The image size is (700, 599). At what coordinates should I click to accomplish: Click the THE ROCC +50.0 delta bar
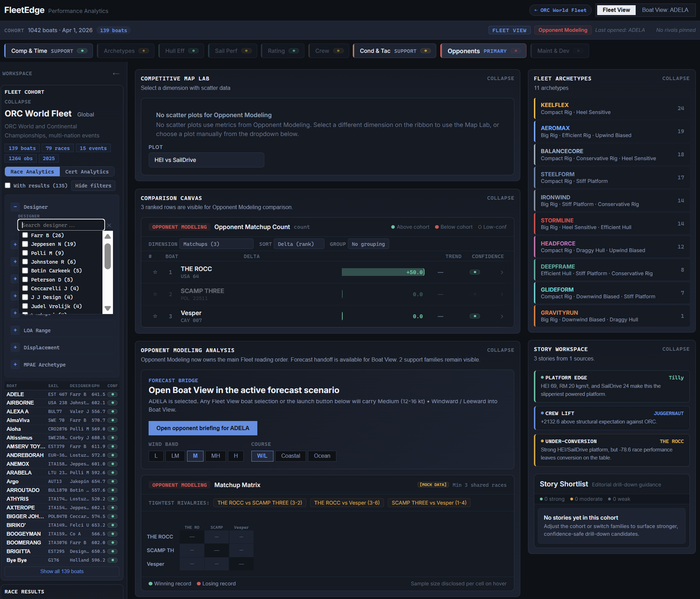coord(383,272)
